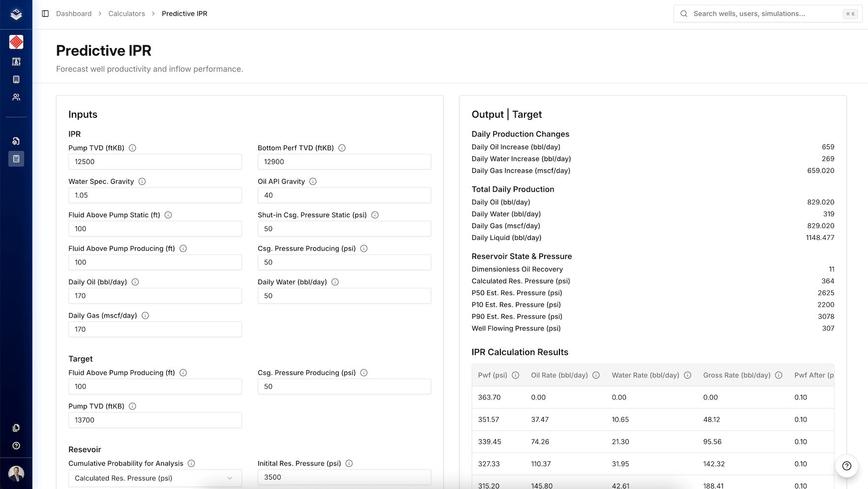
Task: Open the Cumulative Probability for Analysis dropdown
Action: click(x=155, y=478)
